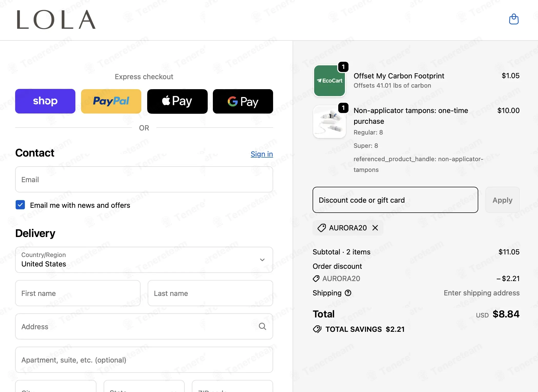Expand the Country/Region dropdown
Image resolution: width=538 pixels, height=392 pixels.
click(x=144, y=260)
